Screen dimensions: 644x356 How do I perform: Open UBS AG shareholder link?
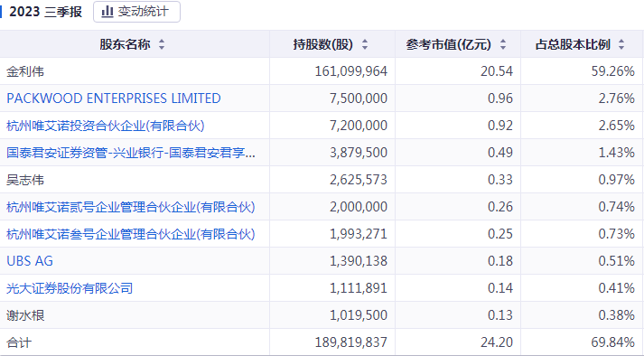coord(30,261)
